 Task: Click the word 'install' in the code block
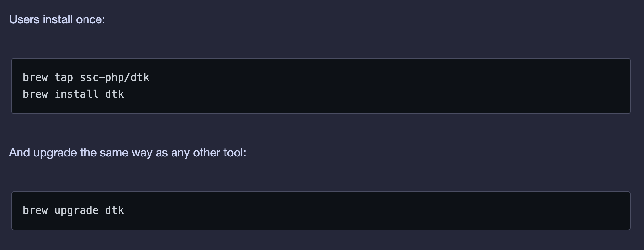76,94
